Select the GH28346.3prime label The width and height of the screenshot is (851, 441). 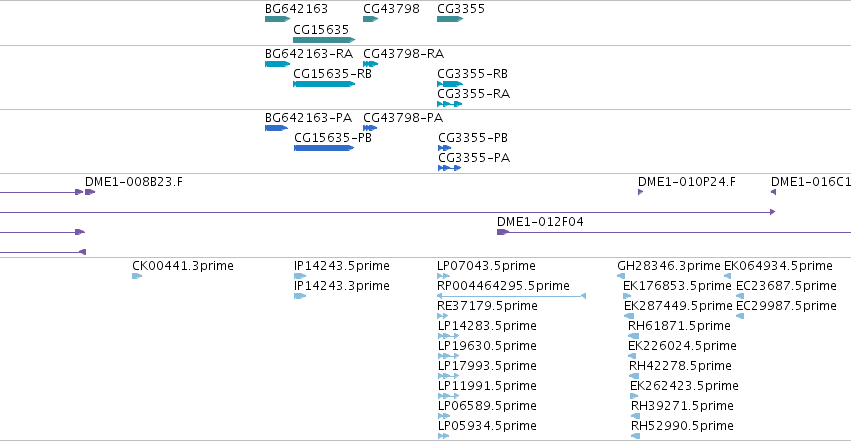[669, 266]
